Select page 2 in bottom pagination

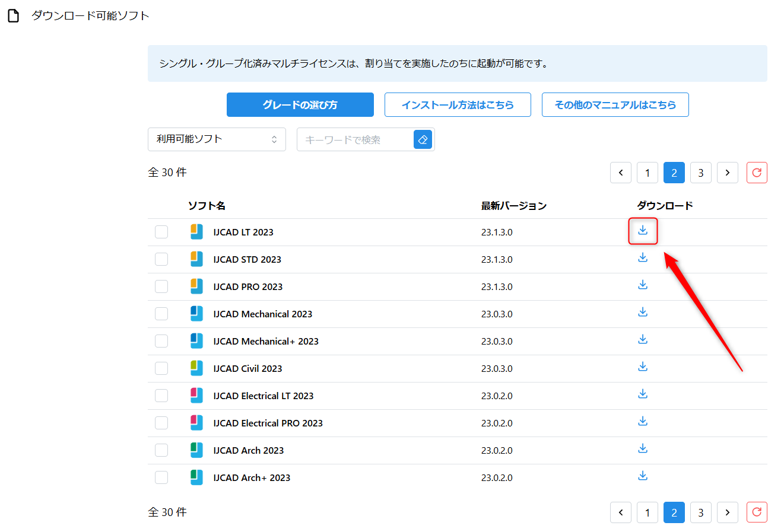pyautogui.click(x=674, y=512)
